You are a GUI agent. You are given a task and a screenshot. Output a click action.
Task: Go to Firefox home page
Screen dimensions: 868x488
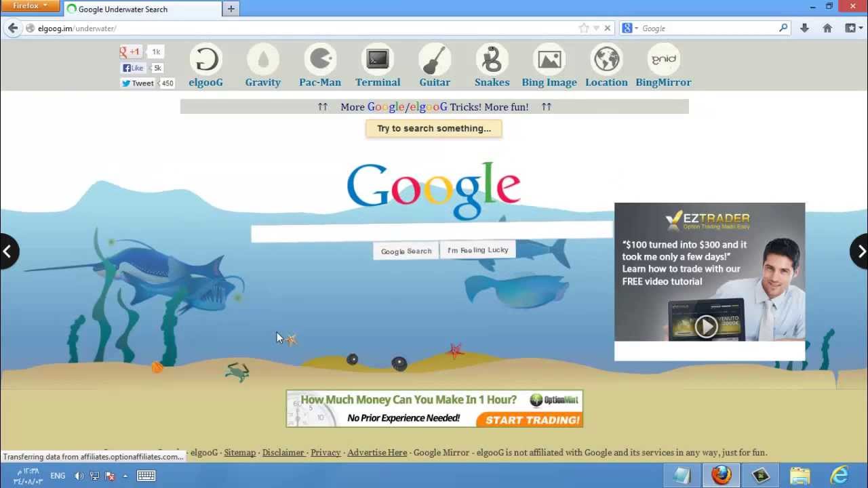pyautogui.click(x=827, y=28)
